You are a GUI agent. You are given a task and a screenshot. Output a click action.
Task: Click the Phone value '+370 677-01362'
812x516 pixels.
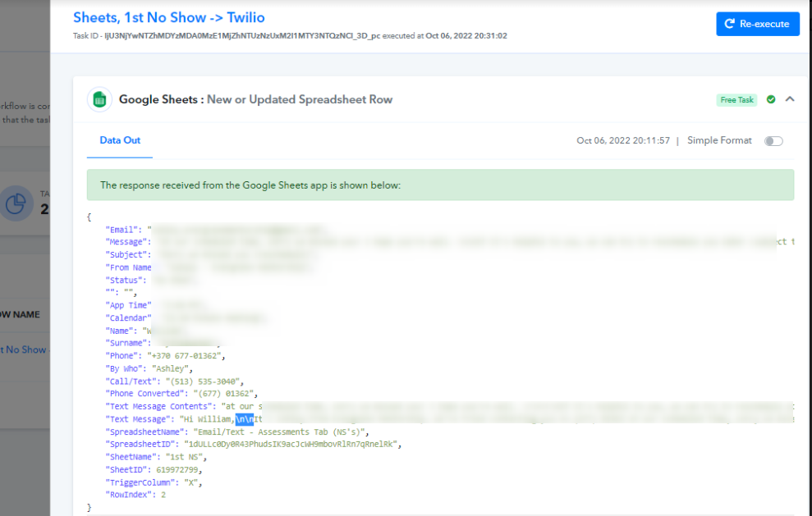tap(186, 356)
